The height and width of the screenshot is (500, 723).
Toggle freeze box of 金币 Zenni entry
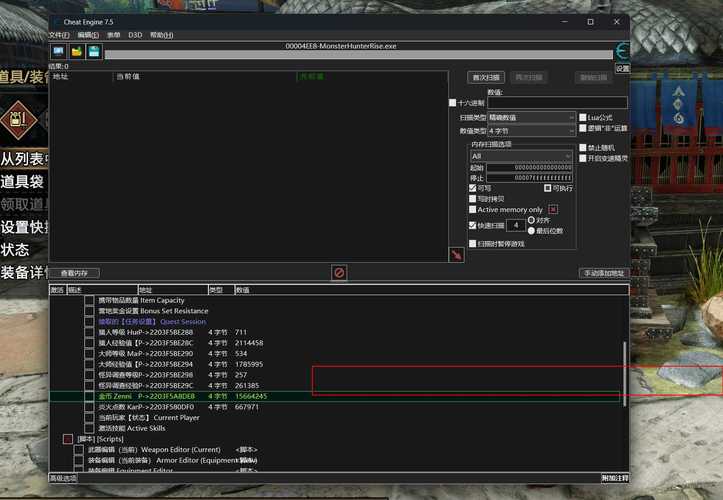[89, 396]
